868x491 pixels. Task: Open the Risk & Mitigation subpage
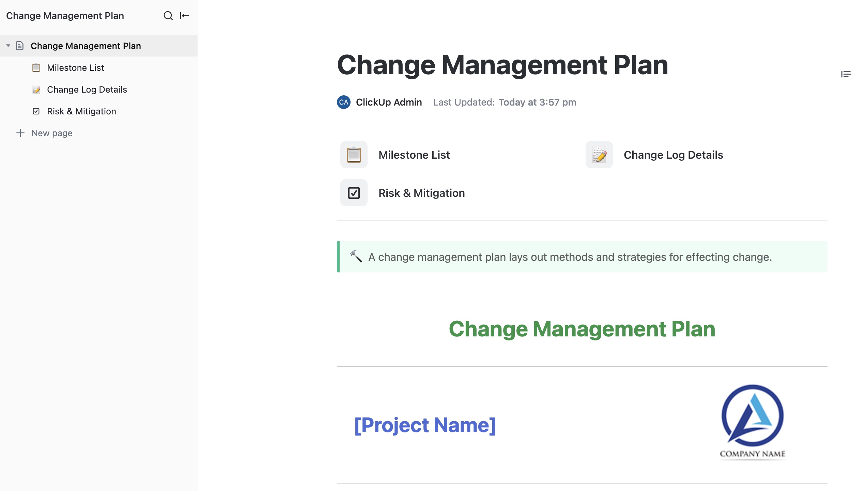click(81, 111)
